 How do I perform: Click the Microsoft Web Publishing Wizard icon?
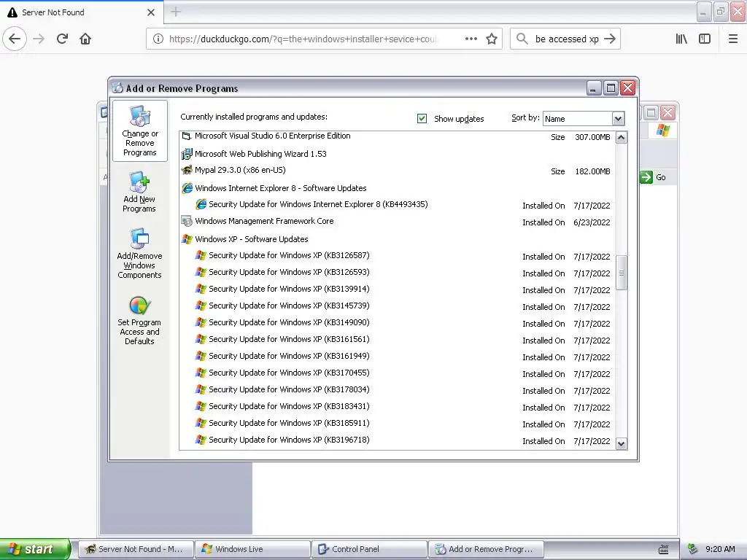(x=187, y=154)
